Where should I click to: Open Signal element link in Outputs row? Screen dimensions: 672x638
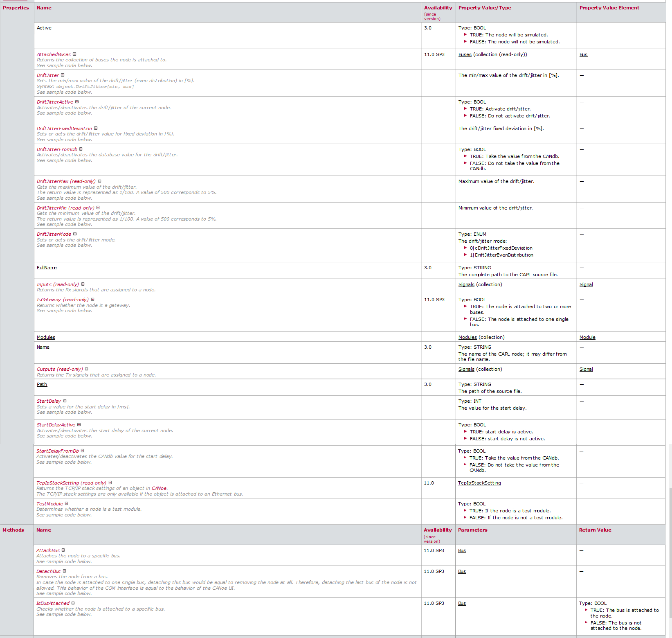pyautogui.click(x=586, y=369)
